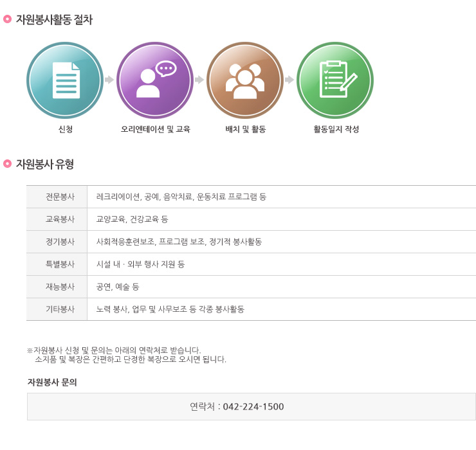Select the 신청 step label
476x450 pixels.
pos(66,129)
